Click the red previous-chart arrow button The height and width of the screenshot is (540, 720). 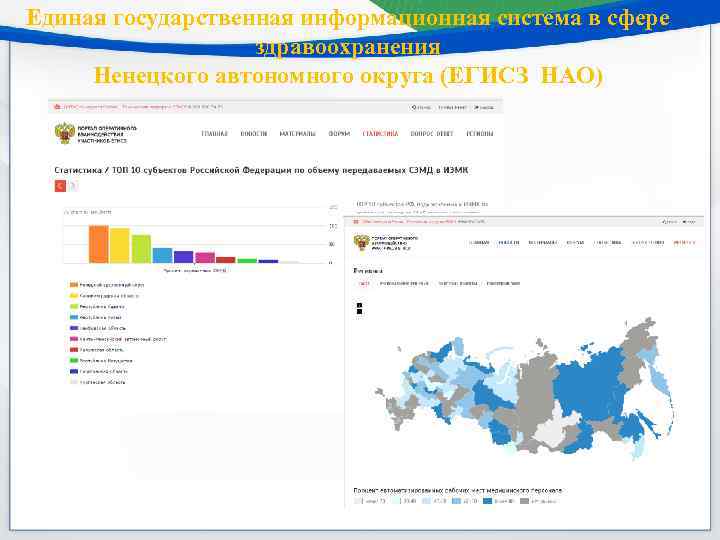tap(60, 186)
